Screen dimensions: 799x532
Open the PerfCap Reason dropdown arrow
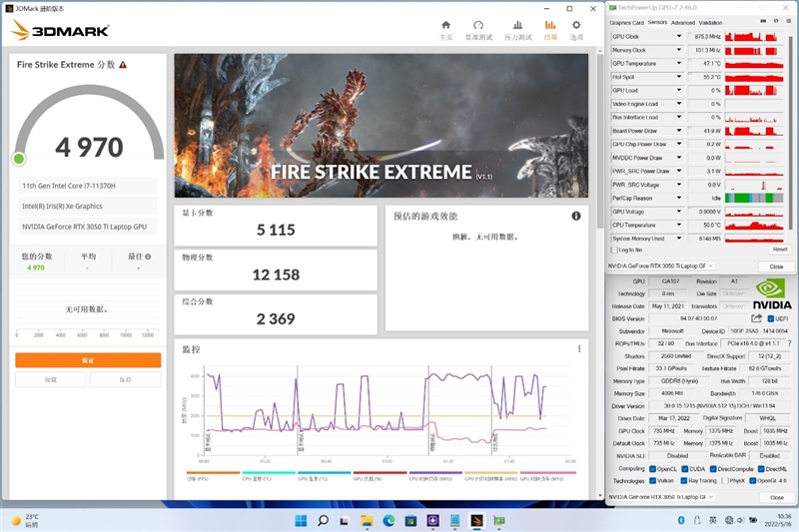tap(679, 198)
